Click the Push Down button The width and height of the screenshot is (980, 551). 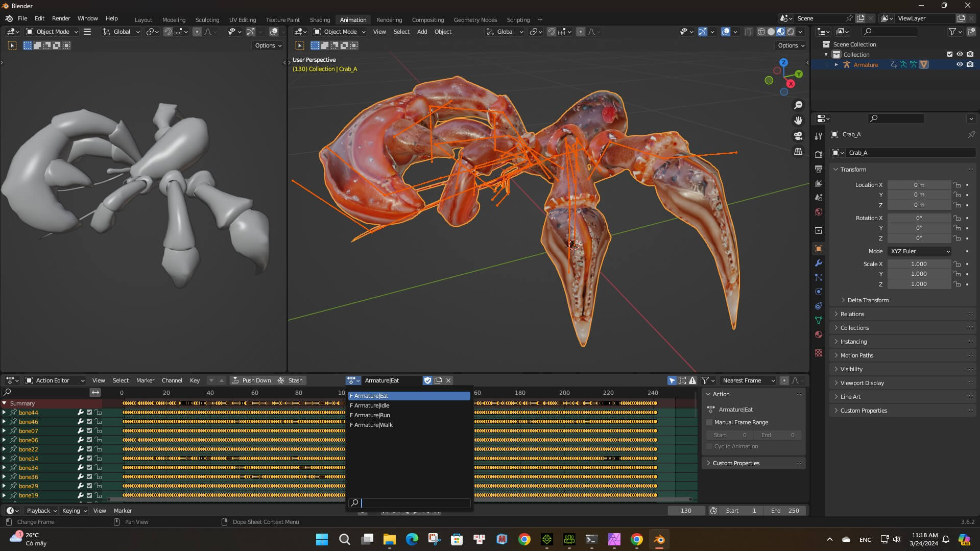(x=252, y=380)
